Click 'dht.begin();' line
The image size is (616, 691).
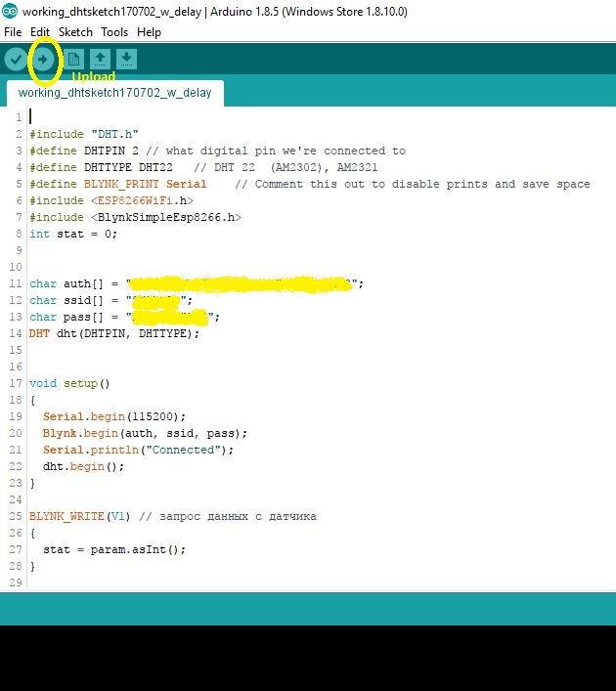click(83, 466)
